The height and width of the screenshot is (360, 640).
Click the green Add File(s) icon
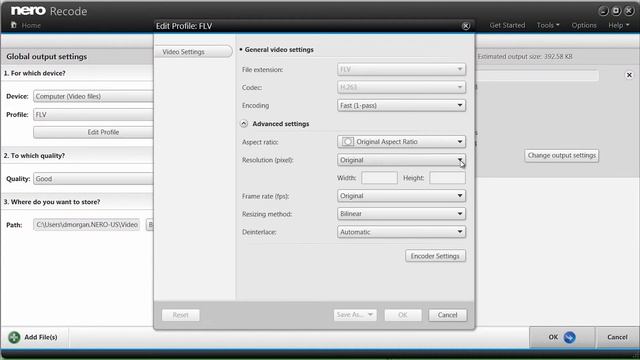pos(14,337)
